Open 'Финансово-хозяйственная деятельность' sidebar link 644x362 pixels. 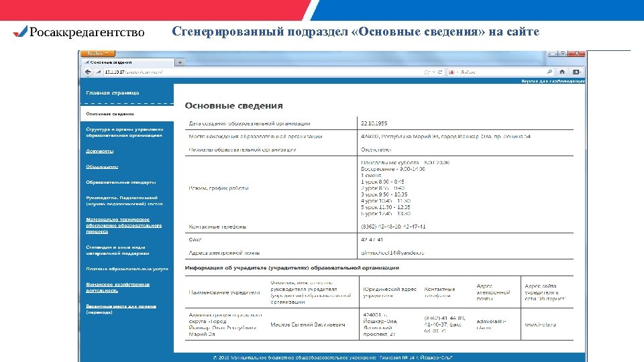click(x=117, y=288)
